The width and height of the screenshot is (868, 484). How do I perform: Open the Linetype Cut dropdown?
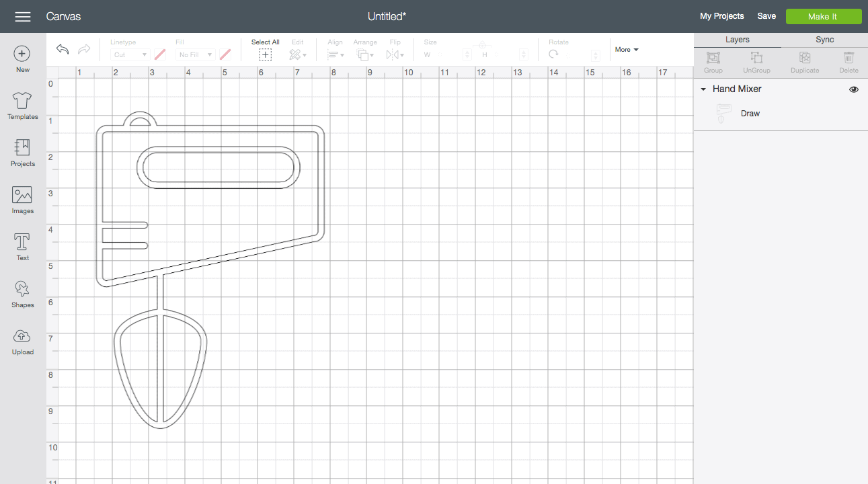point(130,55)
